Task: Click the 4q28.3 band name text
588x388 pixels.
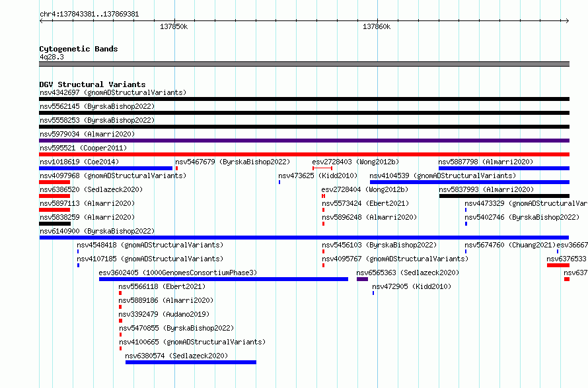Action: pos(52,57)
